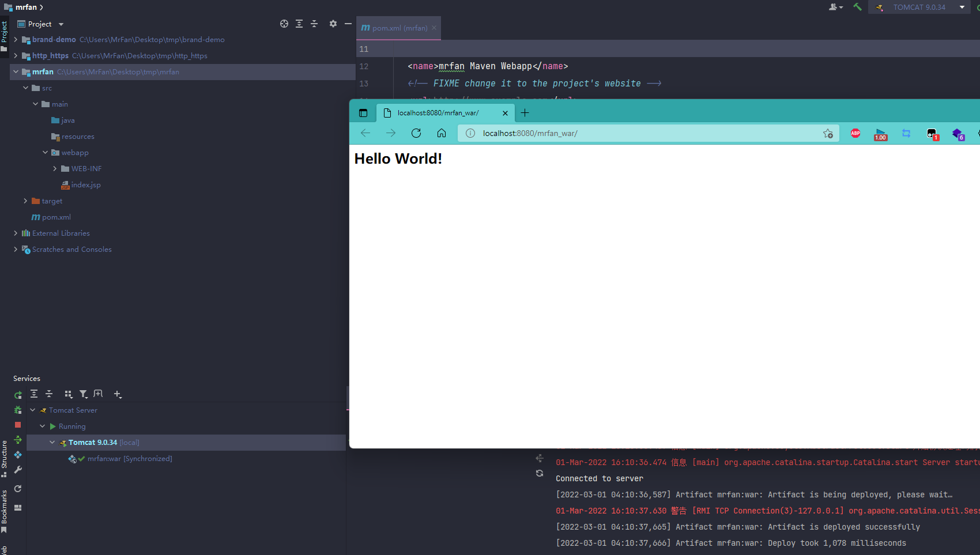Viewport: 980px width, 555px height.
Task: Collapse the webapp folder
Action: (x=45, y=153)
